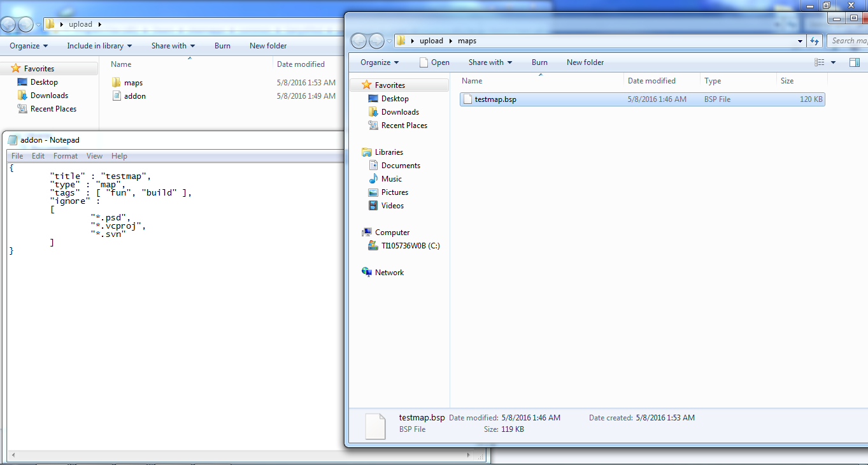
Task: Open Notepad's Format menu
Action: (66, 156)
